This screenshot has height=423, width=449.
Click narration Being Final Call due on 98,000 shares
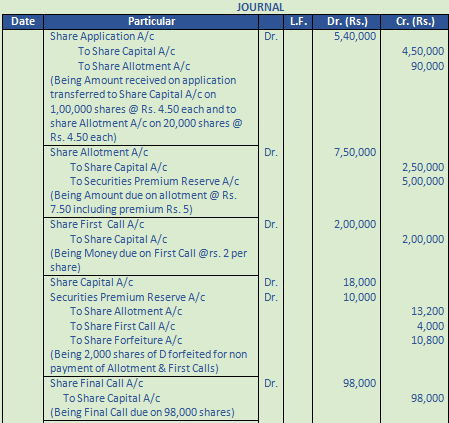[142, 412]
